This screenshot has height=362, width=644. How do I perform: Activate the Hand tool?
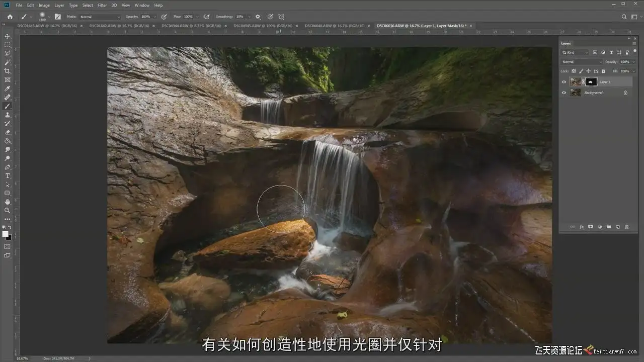[x=8, y=202]
